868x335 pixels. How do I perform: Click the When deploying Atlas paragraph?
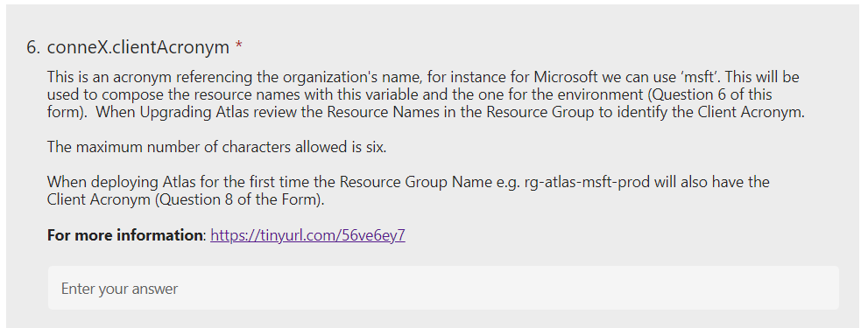pos(408,191)
